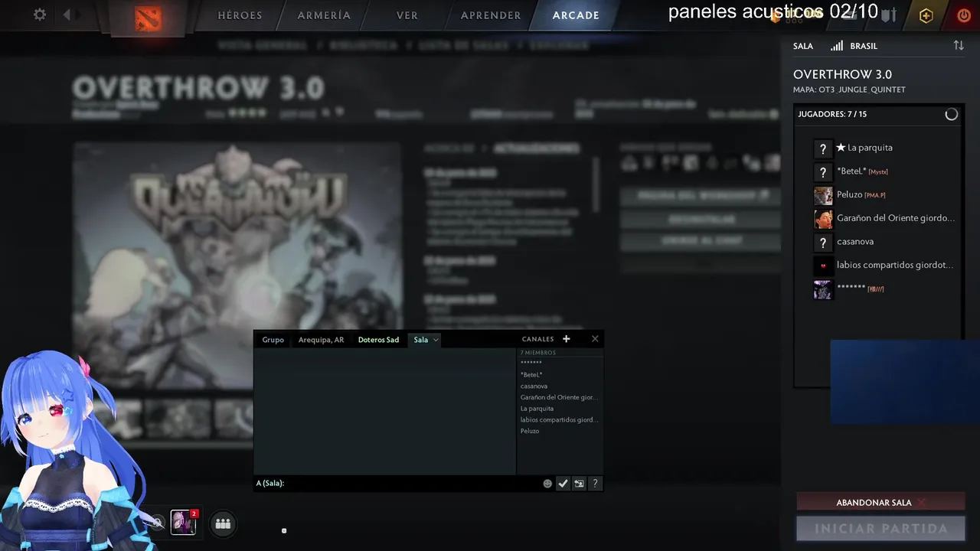Click the checkmark icon in chat bar
The width and height of the screenshot is (980, 551).
point(563,484)
